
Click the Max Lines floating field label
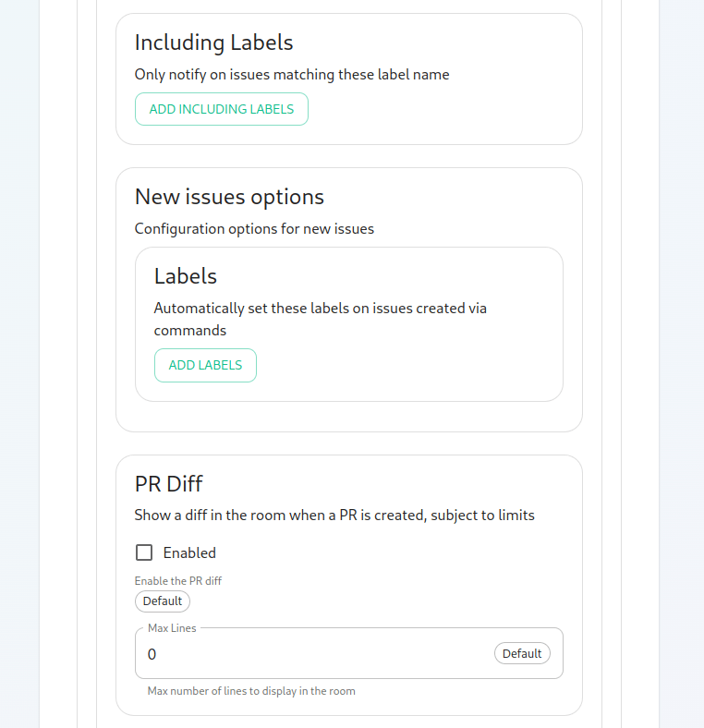(x=172, y=628)
